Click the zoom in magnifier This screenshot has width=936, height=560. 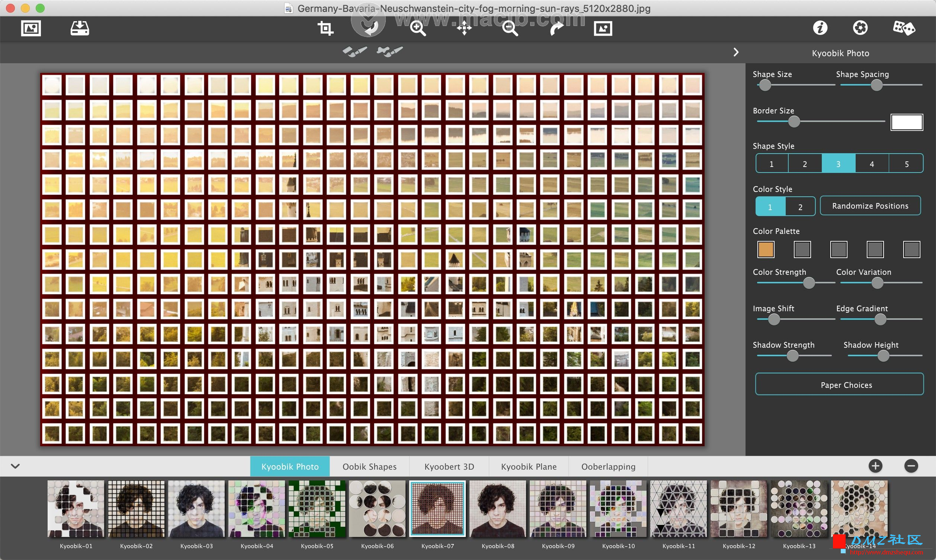[418, 28]
